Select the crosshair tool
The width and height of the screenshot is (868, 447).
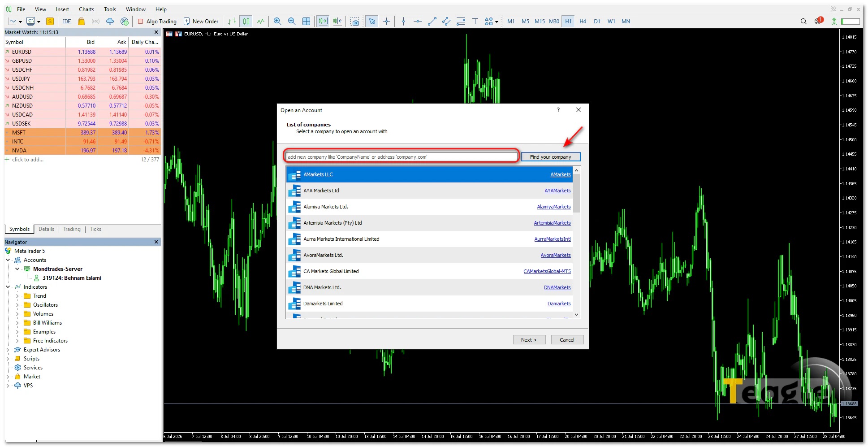tap(386, 21)
